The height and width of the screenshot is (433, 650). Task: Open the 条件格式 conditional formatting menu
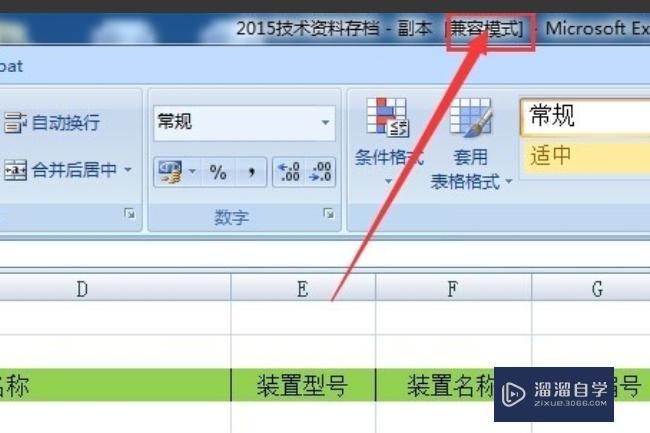pos(388,141)
